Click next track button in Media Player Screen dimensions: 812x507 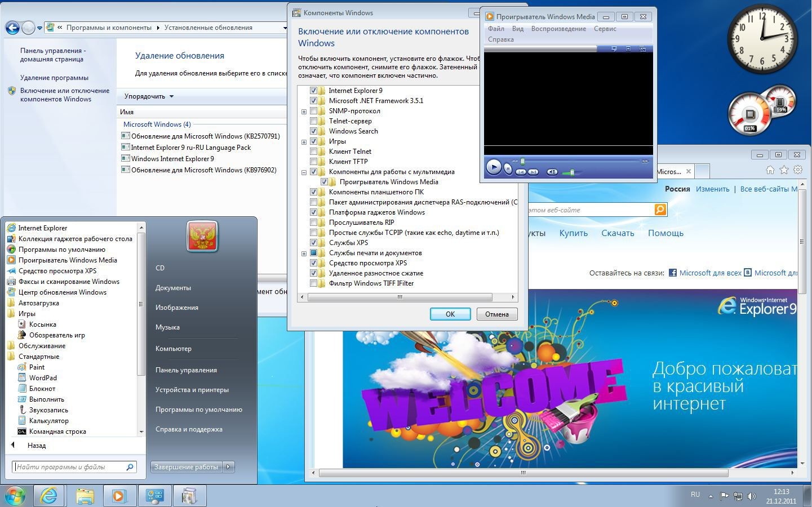click(533, 172)
